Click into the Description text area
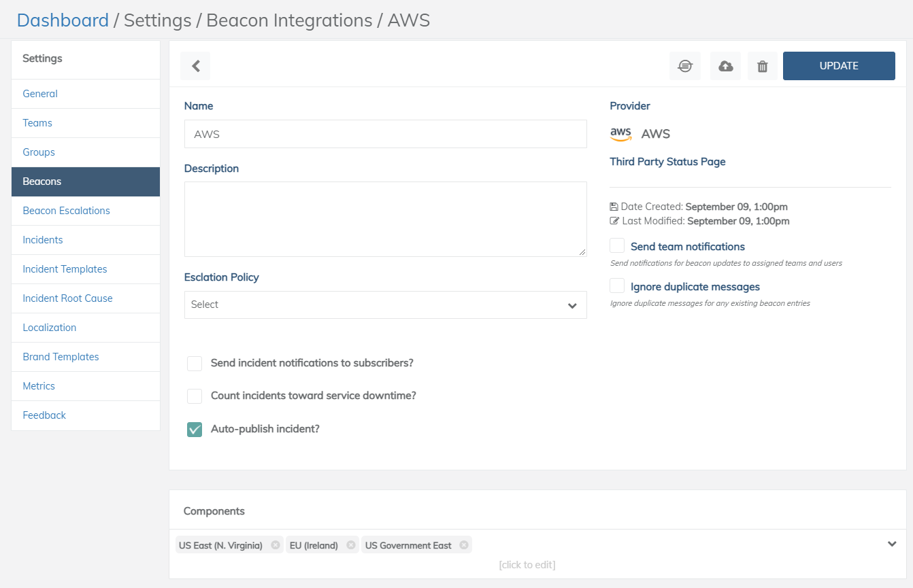Screen dimensions: 913x588 tap(385, 219)
